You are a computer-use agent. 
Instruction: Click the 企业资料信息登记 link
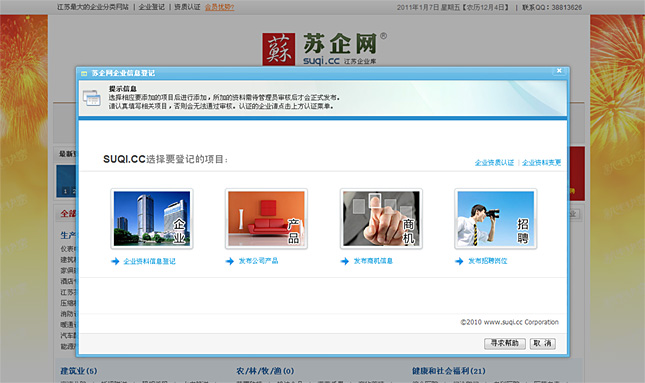tap(149, 261)
